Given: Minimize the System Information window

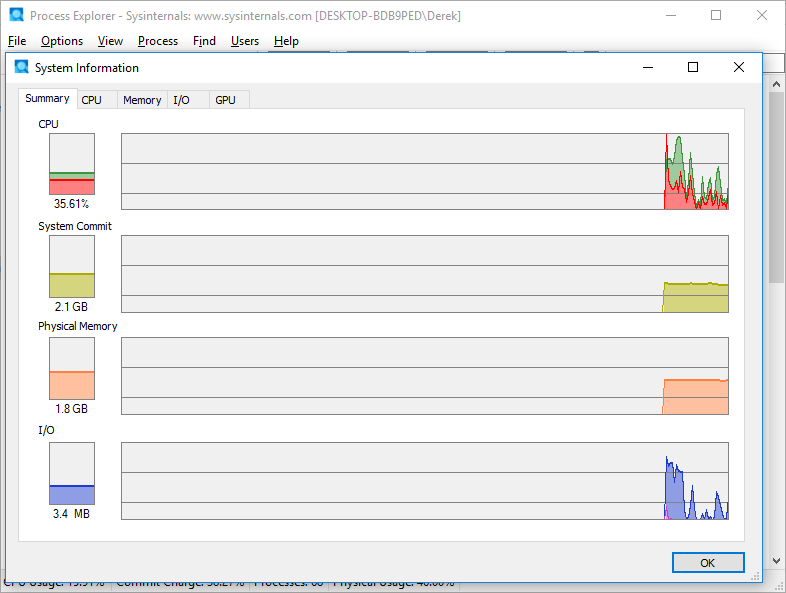Looking at the screenshot, I should (648, 67).
